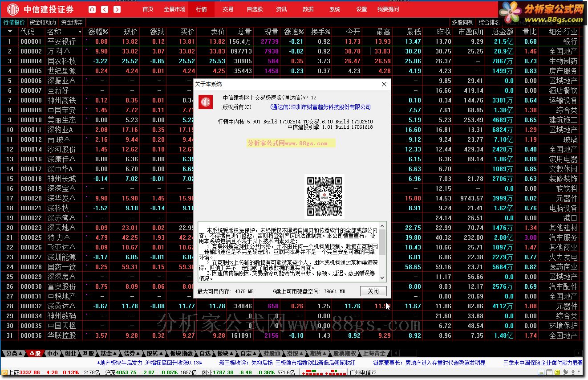Select the 自选 bottom tab
The height and width of the screenshot is (380, 588).
(x=204, y=353)
